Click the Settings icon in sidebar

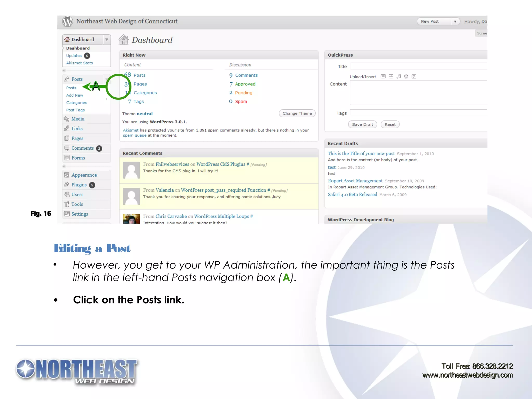pyautogui.click(x=67, y=214)
